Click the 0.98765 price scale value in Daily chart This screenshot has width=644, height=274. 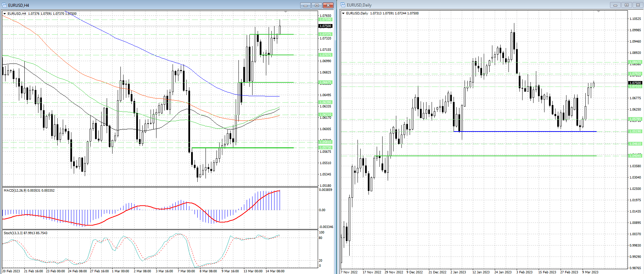[635, 268]
